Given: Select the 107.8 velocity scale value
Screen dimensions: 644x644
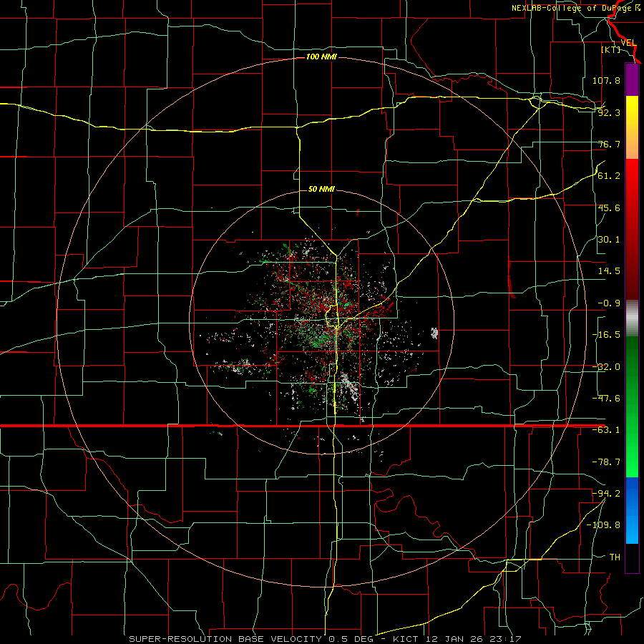Looking at the screenshot, I should (606, 80).
